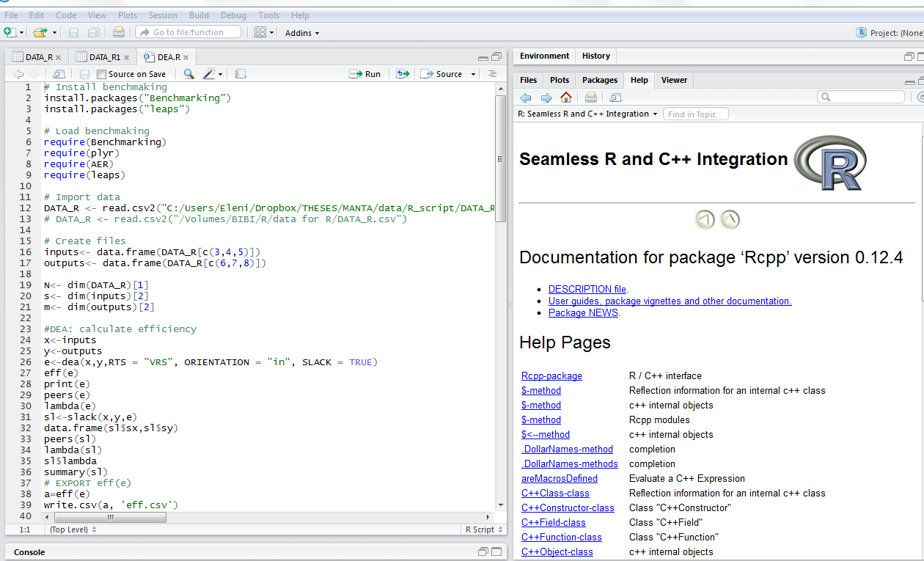
Task: Expand the code tools wand dropdown arrow
Action: tap(220, 74)
